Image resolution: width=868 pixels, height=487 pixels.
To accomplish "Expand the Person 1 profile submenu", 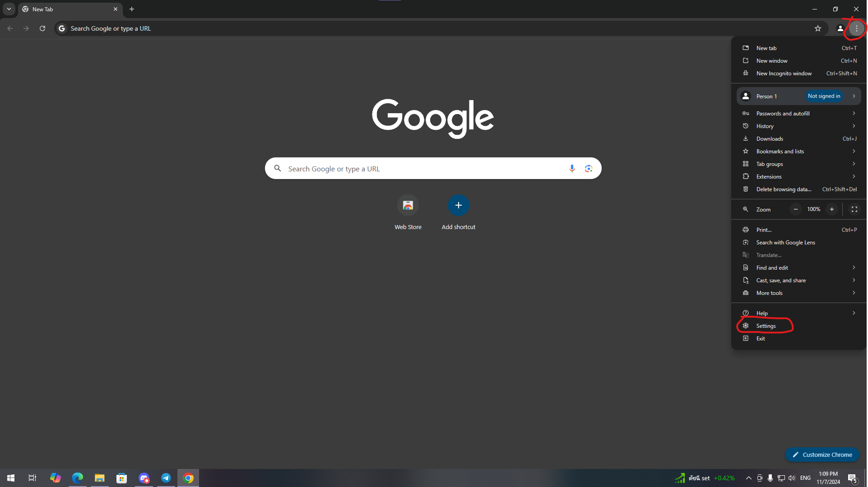I will pos(799,96).
